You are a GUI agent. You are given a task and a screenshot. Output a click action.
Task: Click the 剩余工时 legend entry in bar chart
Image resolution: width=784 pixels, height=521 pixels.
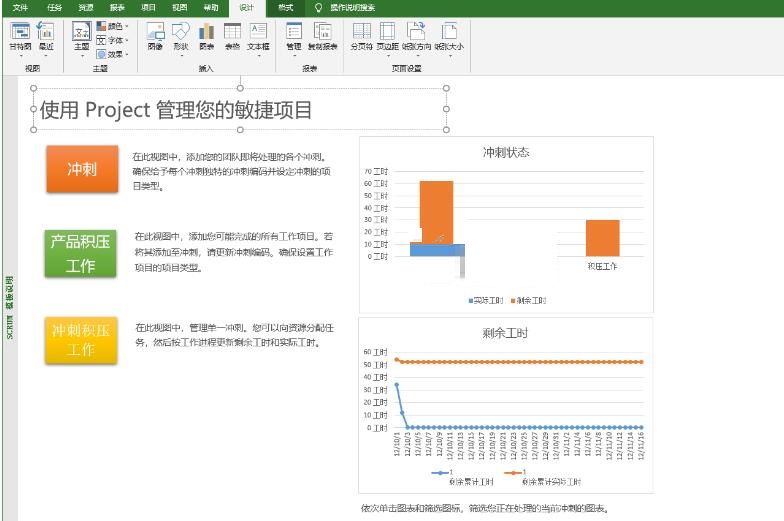(x=528, y=300)
